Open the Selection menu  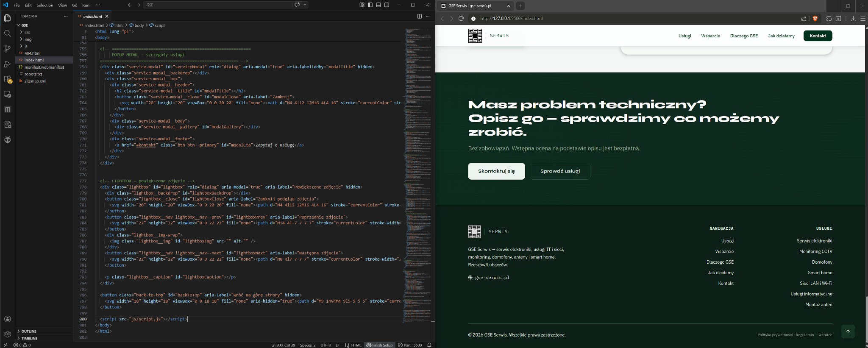(x=45, y=5)
